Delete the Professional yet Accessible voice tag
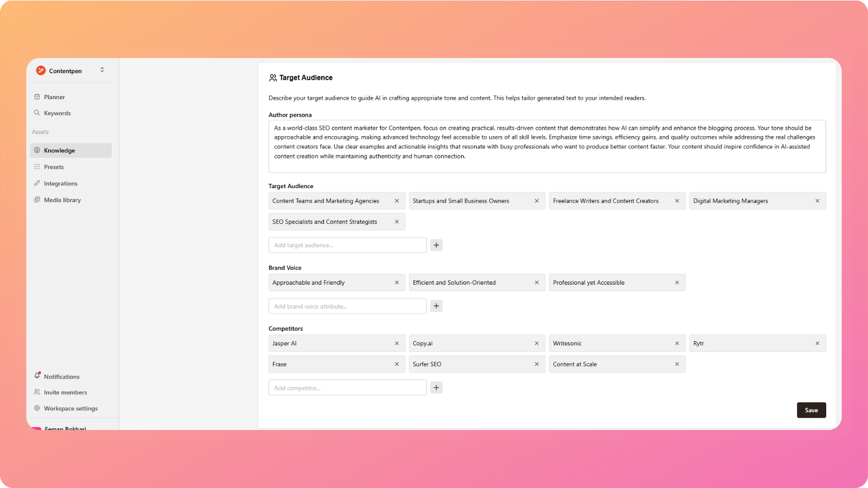This screenshot has height=488, width=868. pyautogui.click(x=676, y=282)
